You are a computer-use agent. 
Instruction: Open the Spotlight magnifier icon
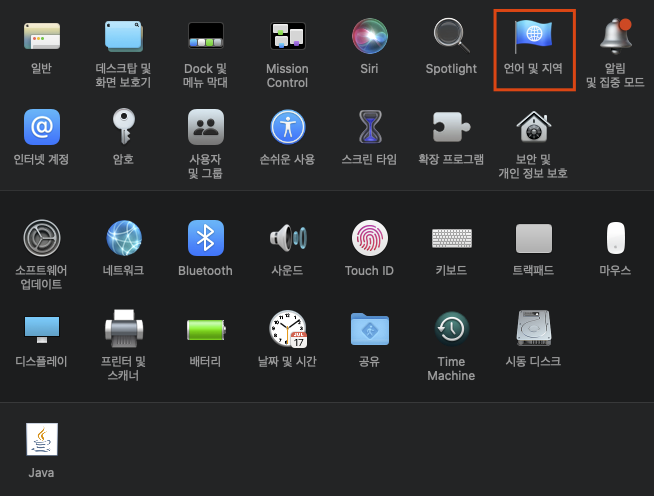[451, 36]
